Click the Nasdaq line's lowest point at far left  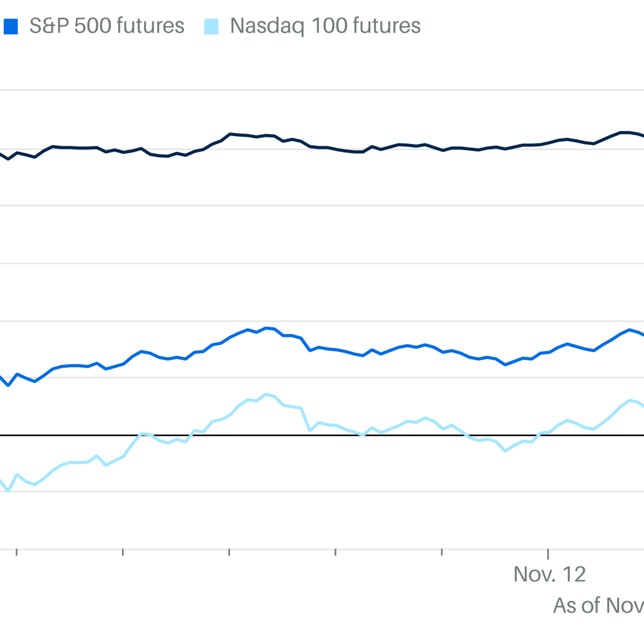coord(9,491)
